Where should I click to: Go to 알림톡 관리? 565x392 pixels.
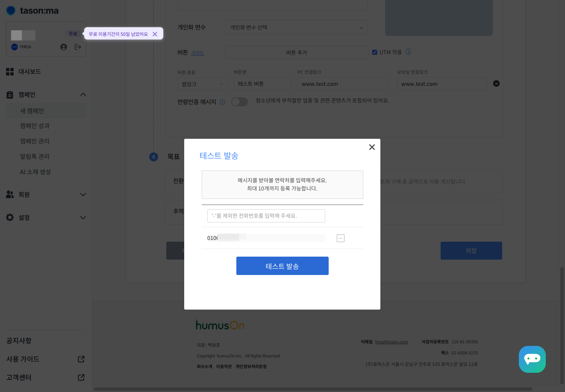[35, 157]
